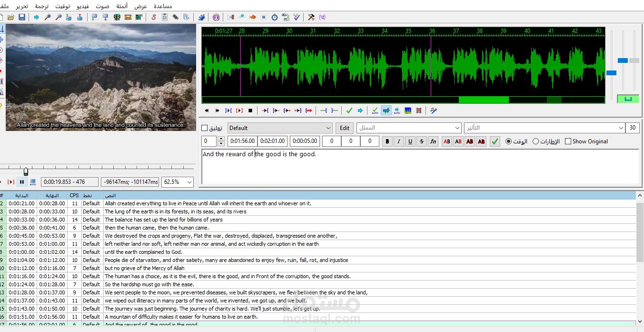Click the Bold formatting button
The width and height of the screenshot is (644, 332).
pyautogui.click(x=387, y=141)
